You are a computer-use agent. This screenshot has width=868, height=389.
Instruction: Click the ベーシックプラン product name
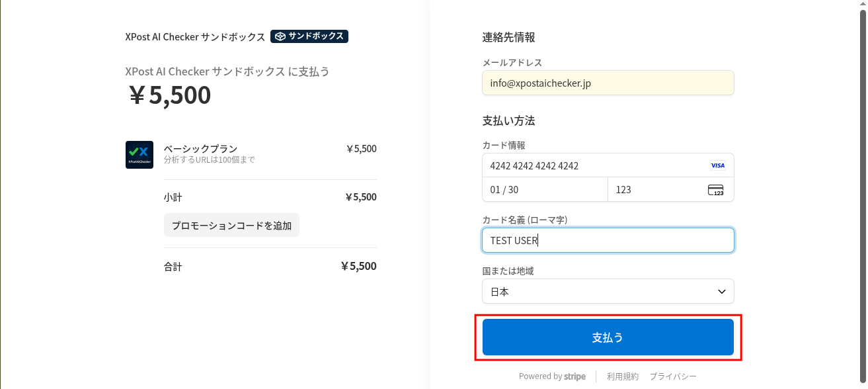200,149
